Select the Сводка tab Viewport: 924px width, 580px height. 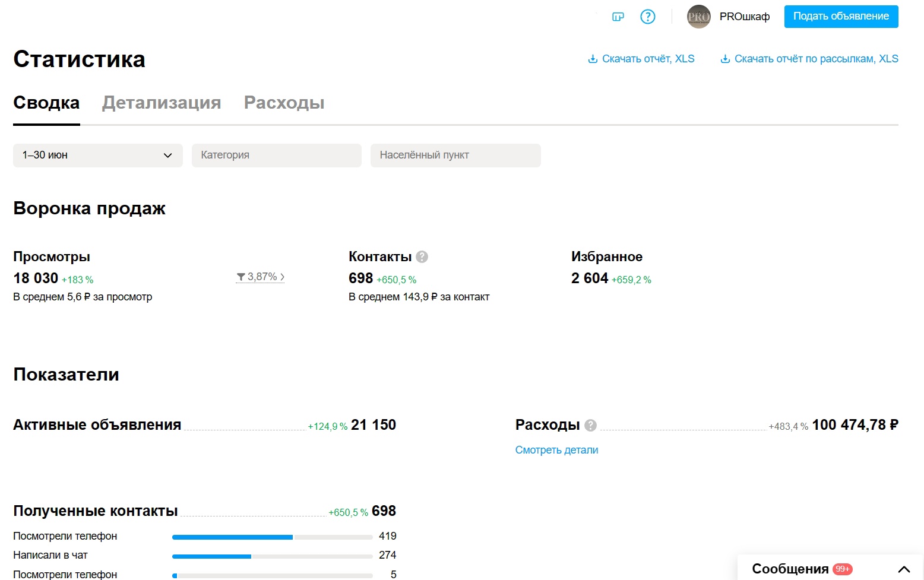pyautogui.click(x=46, y=103)
